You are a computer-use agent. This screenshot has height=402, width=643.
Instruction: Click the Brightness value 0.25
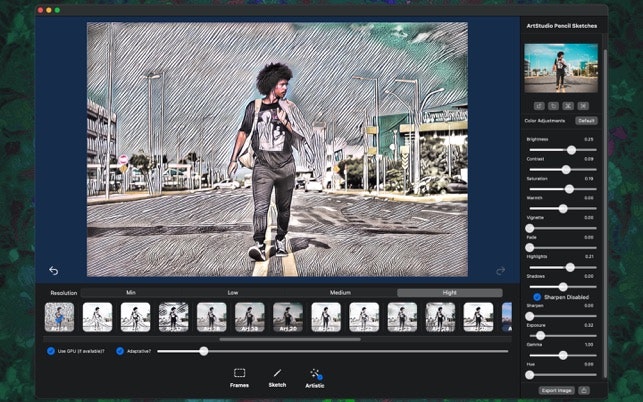click(588, 139)
